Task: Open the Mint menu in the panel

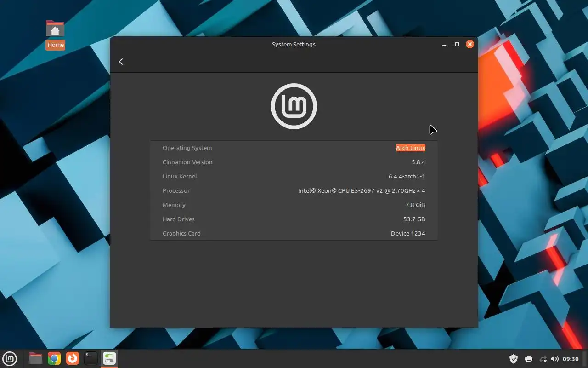Action: tap(10, 358)
